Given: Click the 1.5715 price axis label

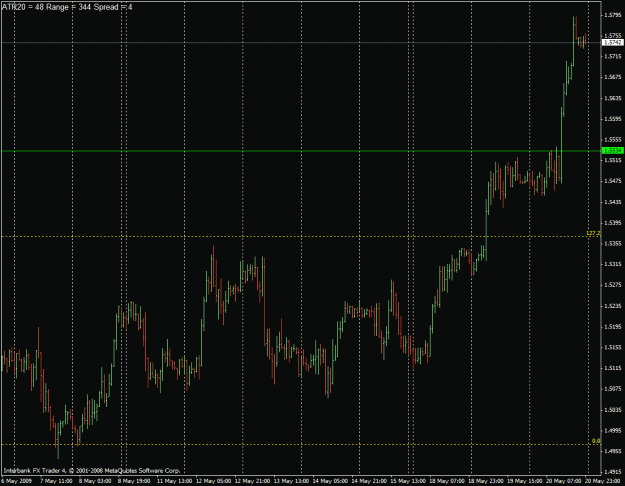Looking at the screenshot, I should click(613, 57).
